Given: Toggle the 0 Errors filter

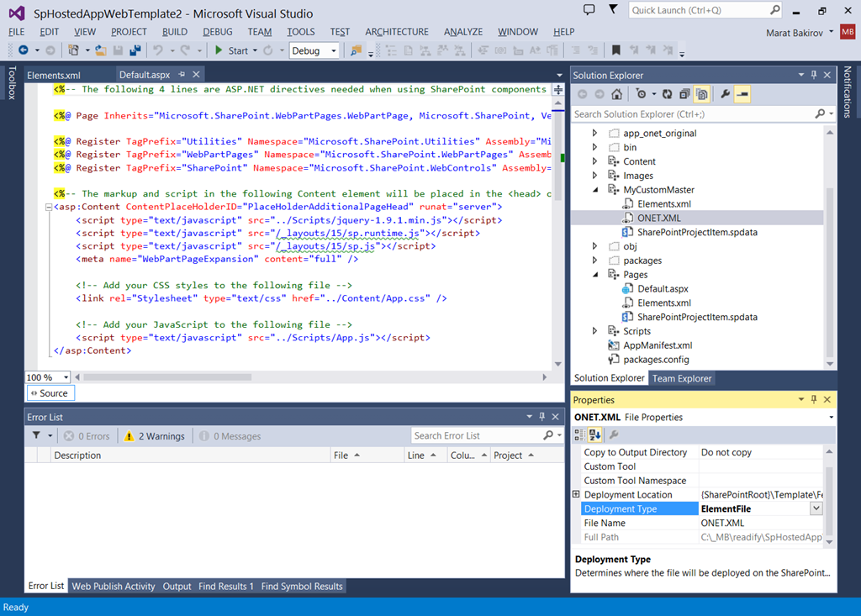Looking at the screenshot, I should coord(87,436).
